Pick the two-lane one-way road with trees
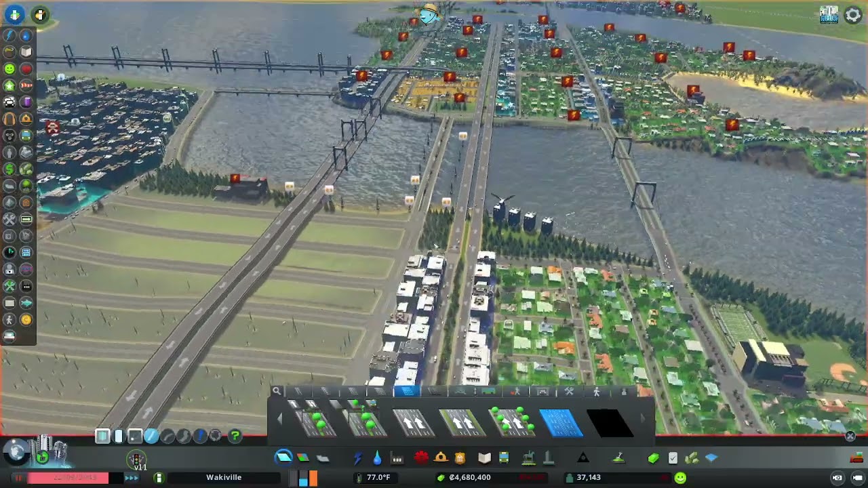 point(512,423)
